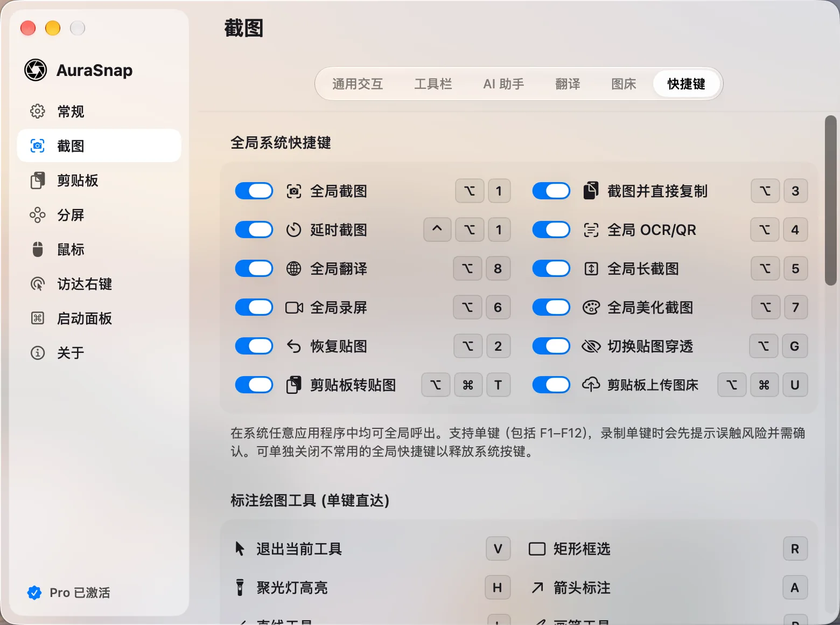Click 全局截图 viewfinder icon
This screenshot has height=625, width=840.
tap(294, 191)
